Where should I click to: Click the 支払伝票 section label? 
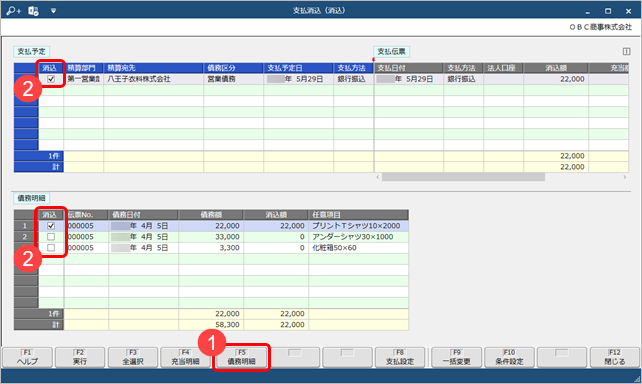click(x=391, y=52)
